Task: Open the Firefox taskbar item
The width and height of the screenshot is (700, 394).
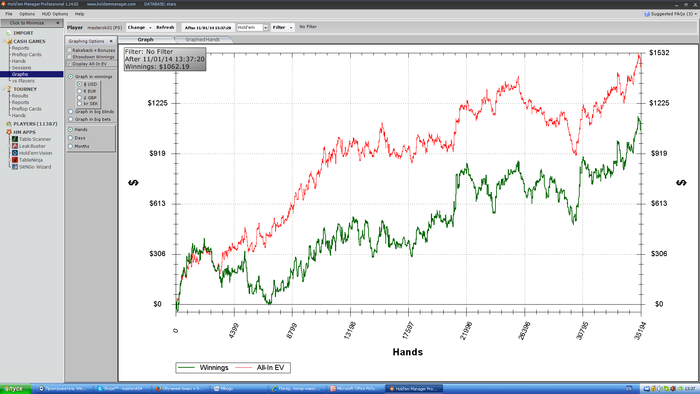Action: (x=180, y=389)
